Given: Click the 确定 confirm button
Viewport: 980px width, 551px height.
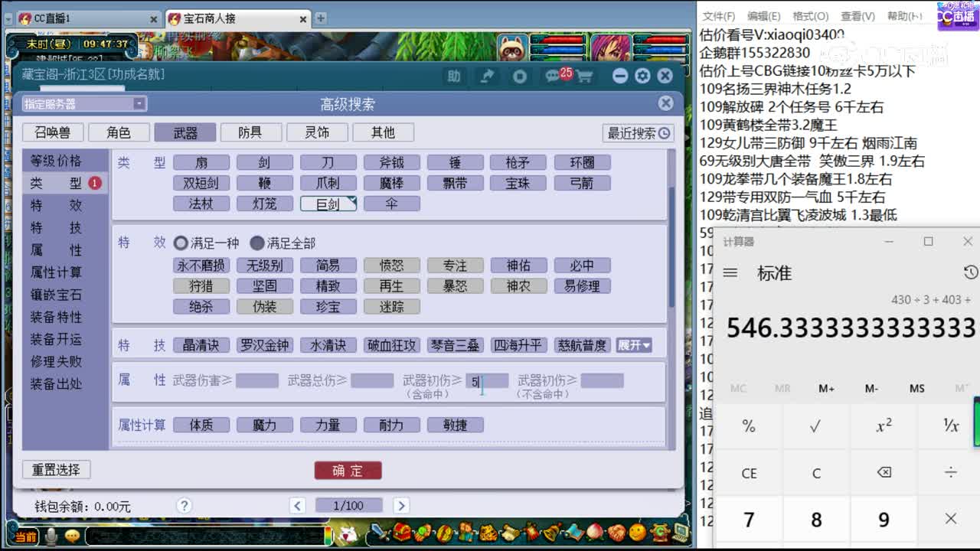Looking at the screenshot, I should [x=348, y=471].
